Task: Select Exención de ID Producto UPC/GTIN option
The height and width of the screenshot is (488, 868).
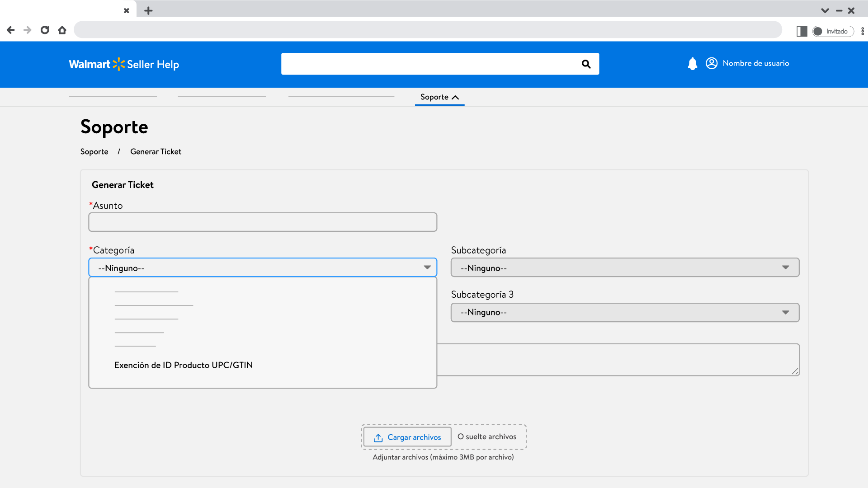Action: coord(184,365)
